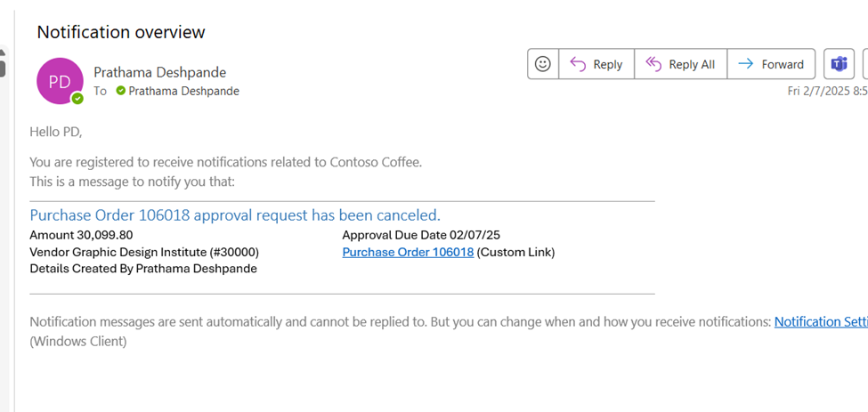This screenshot has height=412, width=868.
Task: Click the Vendor Graphic Design Institute line
Action: (x=144, y=252)
